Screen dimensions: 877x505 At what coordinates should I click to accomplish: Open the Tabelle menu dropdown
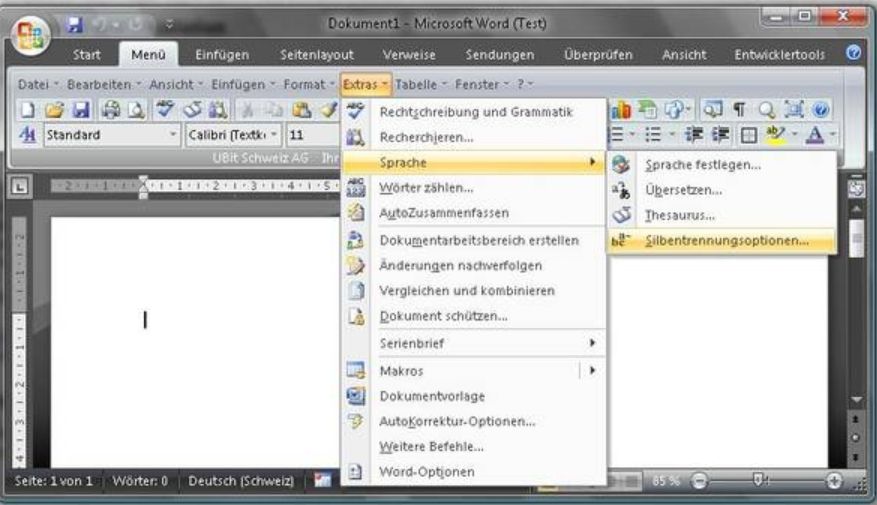[421, 84]
